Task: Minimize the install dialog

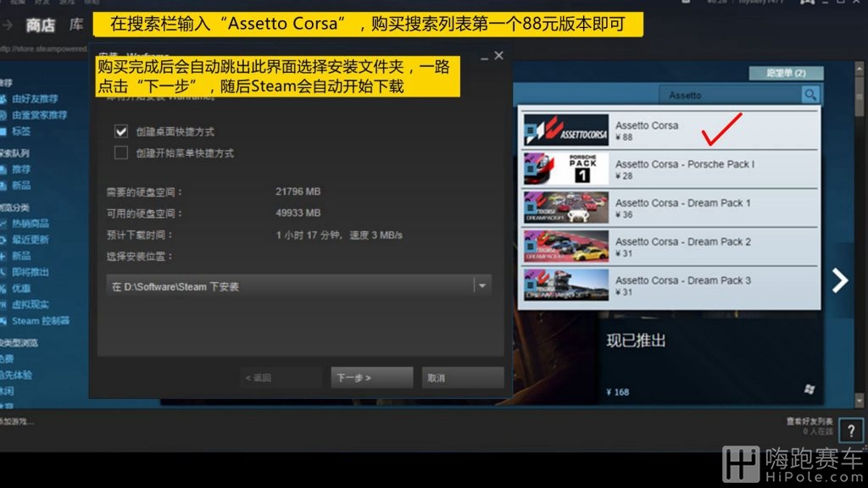Action: 484,57
